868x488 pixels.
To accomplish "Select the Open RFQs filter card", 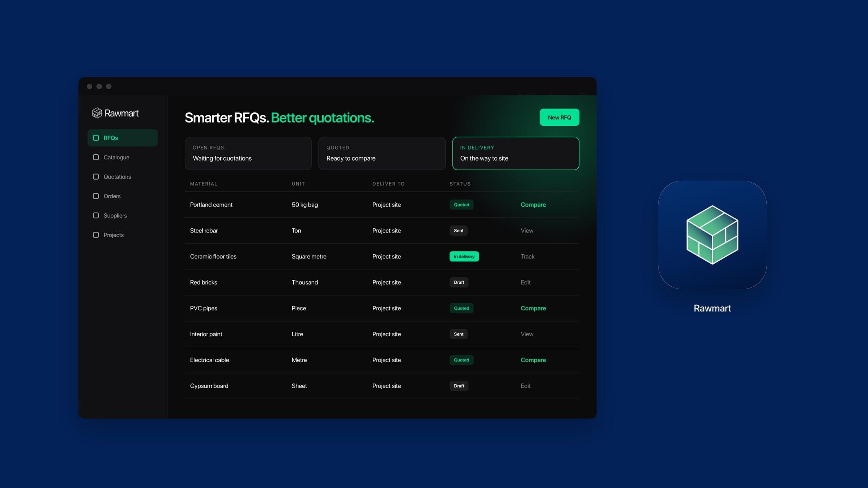I will click(248, 153).
